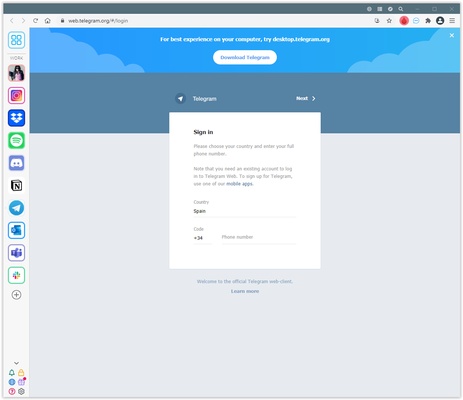The height and width of the screenshot is (400, 463).
Task: Click the padlock site security icon
Action: [62, 21]
